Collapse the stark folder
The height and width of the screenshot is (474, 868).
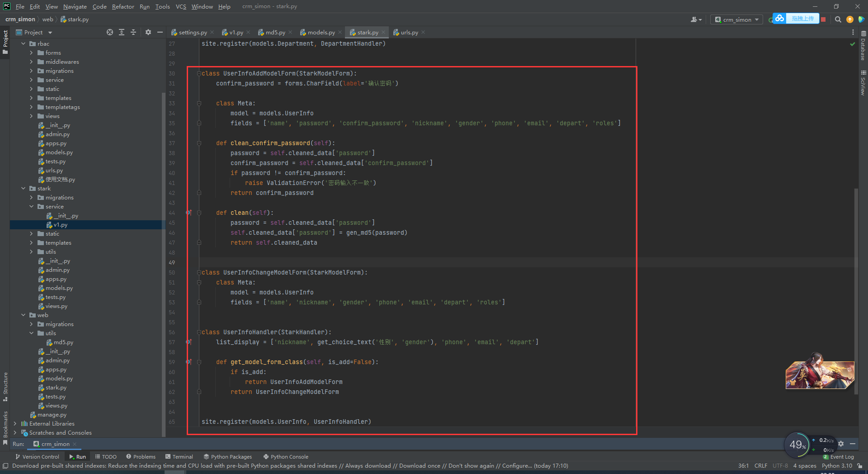23,189
